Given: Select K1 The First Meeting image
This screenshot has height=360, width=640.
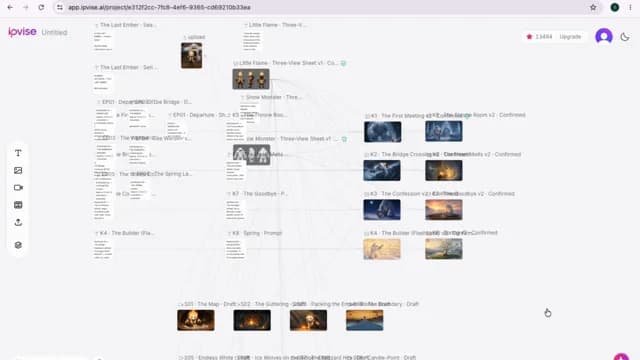Looking at the screenshot, I should (382, 132).
